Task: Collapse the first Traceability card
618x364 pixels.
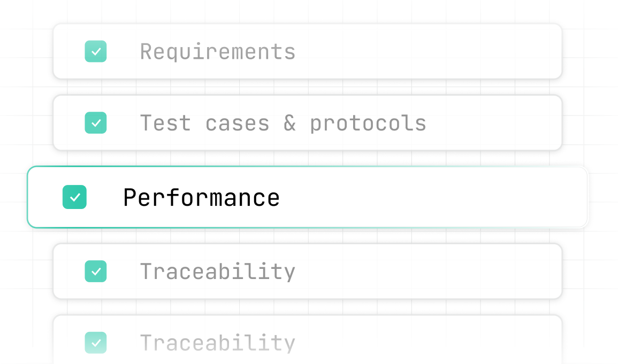Action: pyautogui.click(x=308, y=272)
